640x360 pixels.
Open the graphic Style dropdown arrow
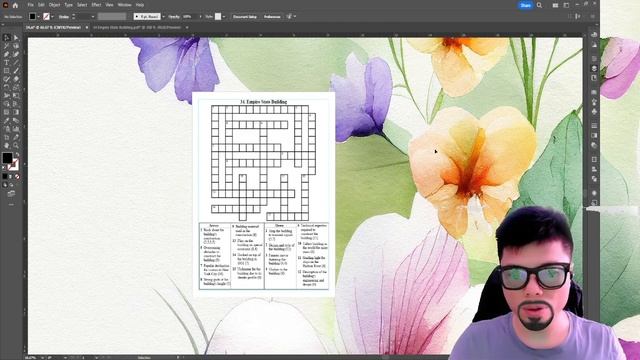pos(224,17)
